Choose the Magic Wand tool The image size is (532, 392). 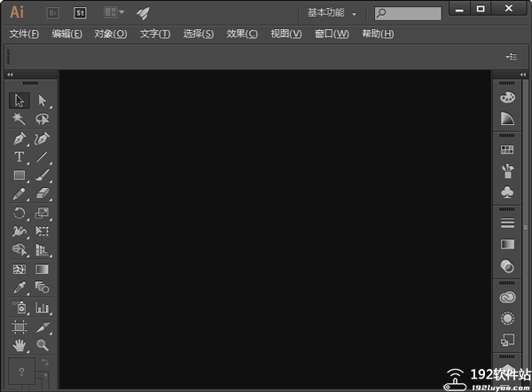pyautogui.click(x=20, y=119)
